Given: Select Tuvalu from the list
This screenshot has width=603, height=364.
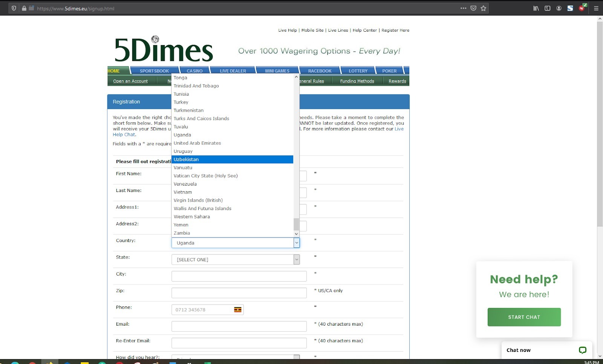Looking at the screenshot, I should coord(232,127).
